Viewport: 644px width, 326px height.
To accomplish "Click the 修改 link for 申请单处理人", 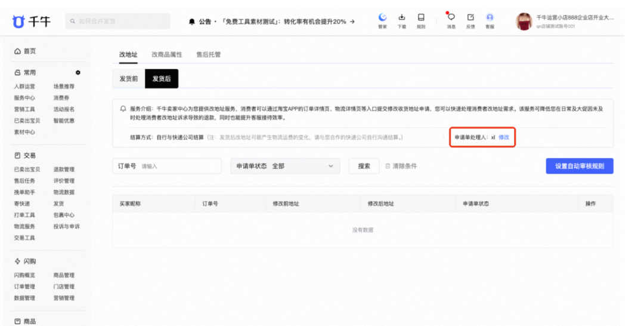I will click(503, 137).
